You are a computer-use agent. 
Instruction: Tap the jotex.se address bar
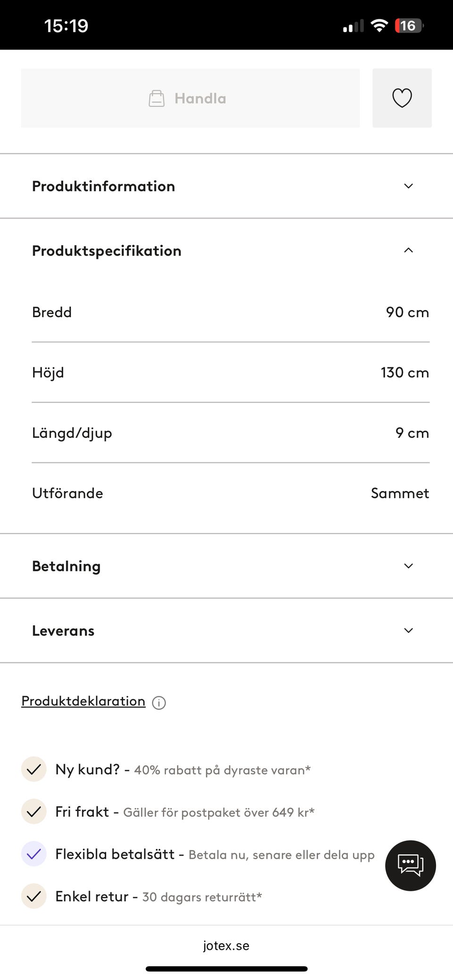(226, 946)
